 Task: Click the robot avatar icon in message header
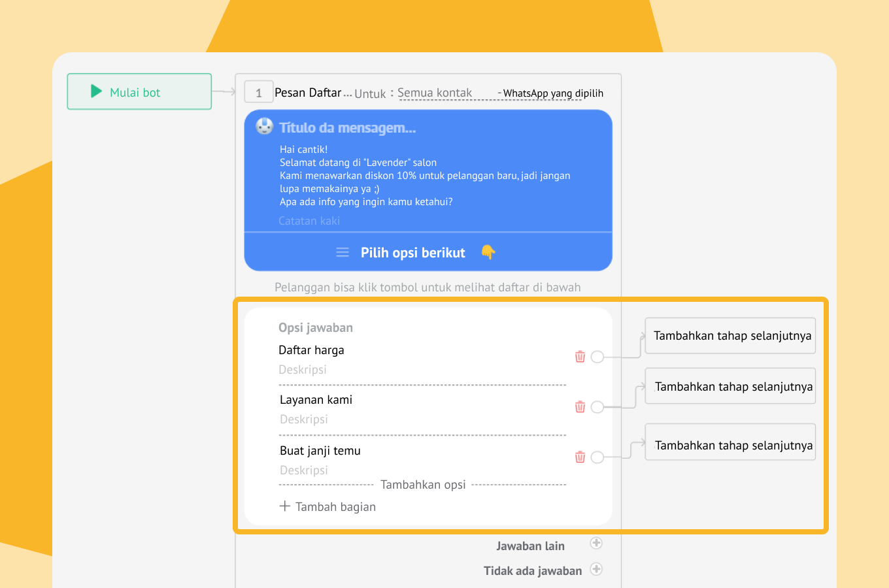click(264, 126)
